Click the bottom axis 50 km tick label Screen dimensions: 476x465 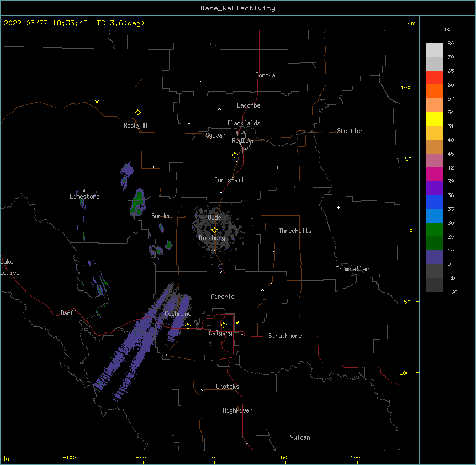284,457
